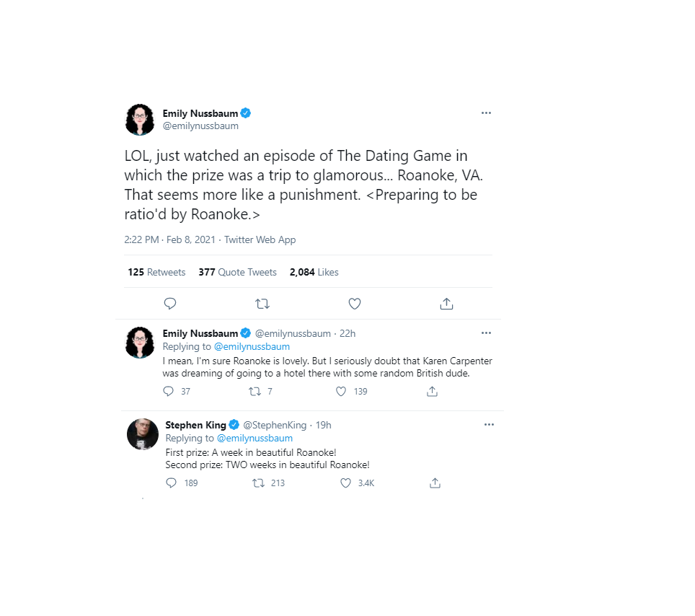Click Emily Nussbaum's avatar on main tweet

pos(140,120)
